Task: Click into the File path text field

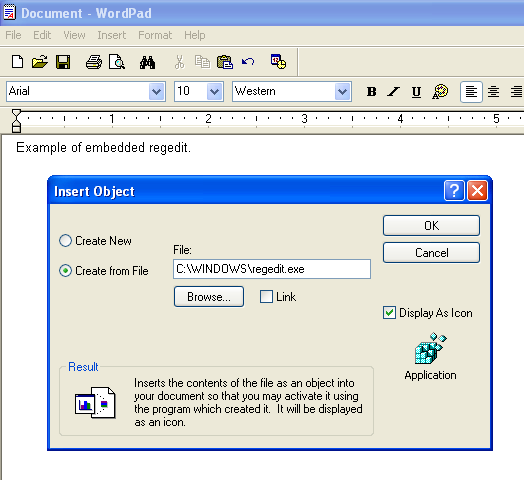Action: [272, 269]
